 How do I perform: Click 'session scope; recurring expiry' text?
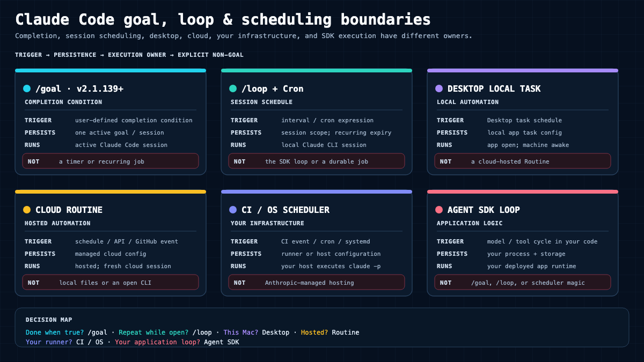(336, 132)
